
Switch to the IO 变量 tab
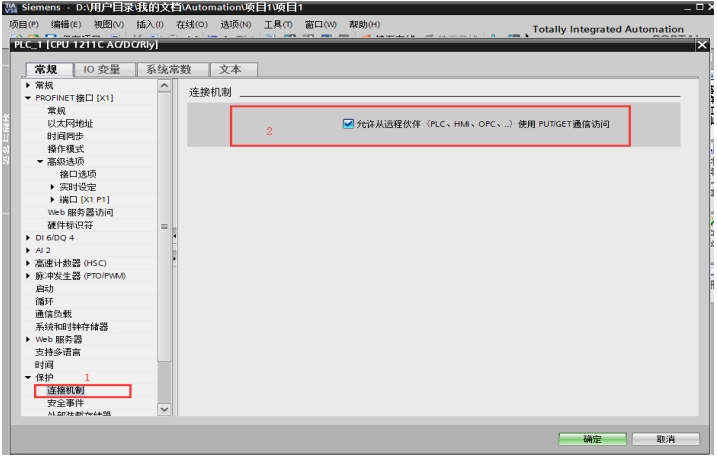(x=104, y=70)
